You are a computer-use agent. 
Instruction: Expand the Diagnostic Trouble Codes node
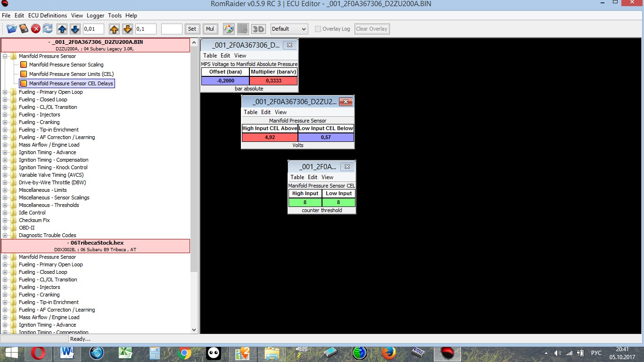[6, 235]
